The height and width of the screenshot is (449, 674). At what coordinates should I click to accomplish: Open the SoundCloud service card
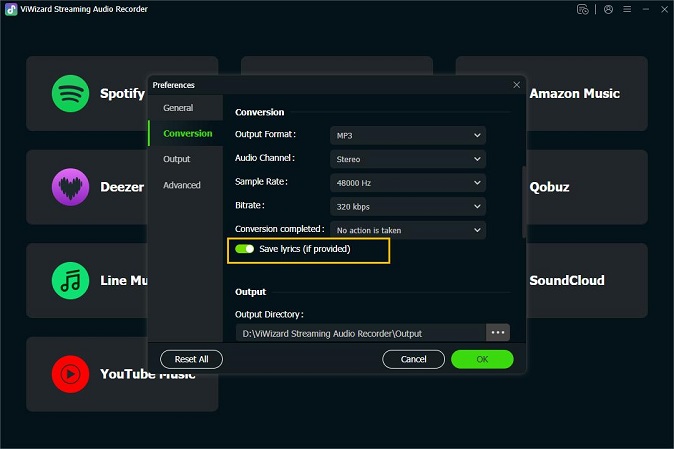click(587, 281)
